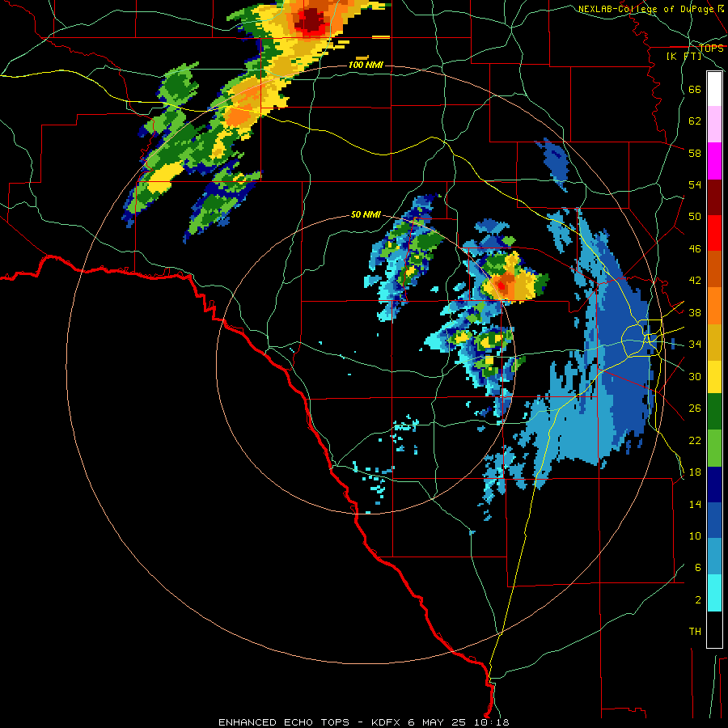The image size is (728, 728).
Task: Click the 18 legend value
Action: point(695,472)
